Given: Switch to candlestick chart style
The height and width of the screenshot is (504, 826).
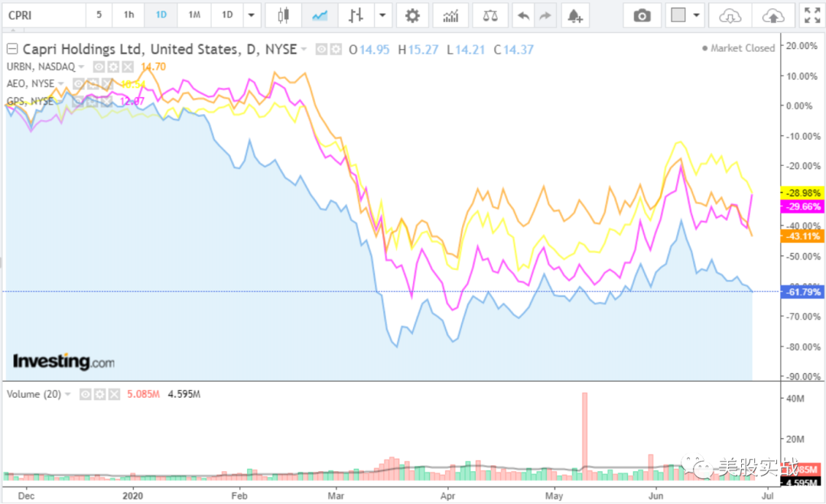Looking at the screenshot, I should [284, 15].
